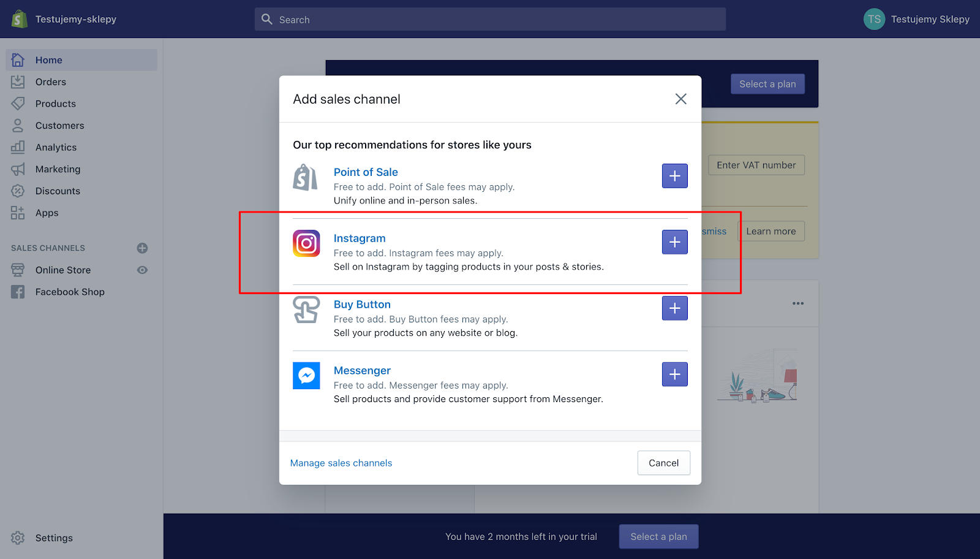Click the Discounts percent badge icon
The width and height of the screenshot is (980, 559).
pos(18,191)
